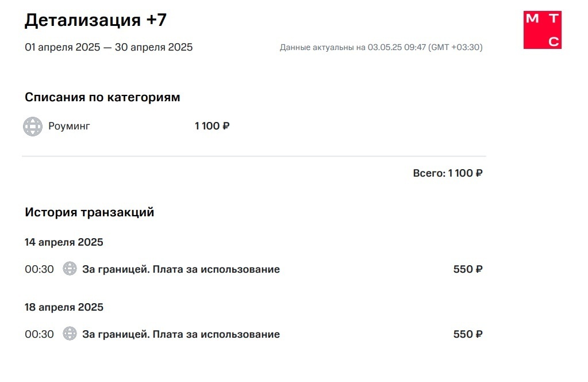Viewport: 588px width, 382px height.
Task: Click the globe icon in 14 апреля transaction
Action: point(70,269)
